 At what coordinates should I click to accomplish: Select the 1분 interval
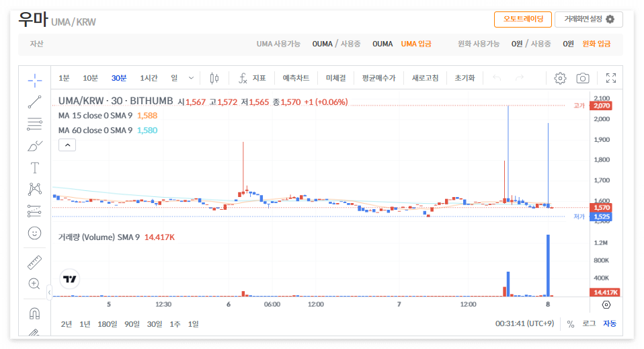(64, 78)
